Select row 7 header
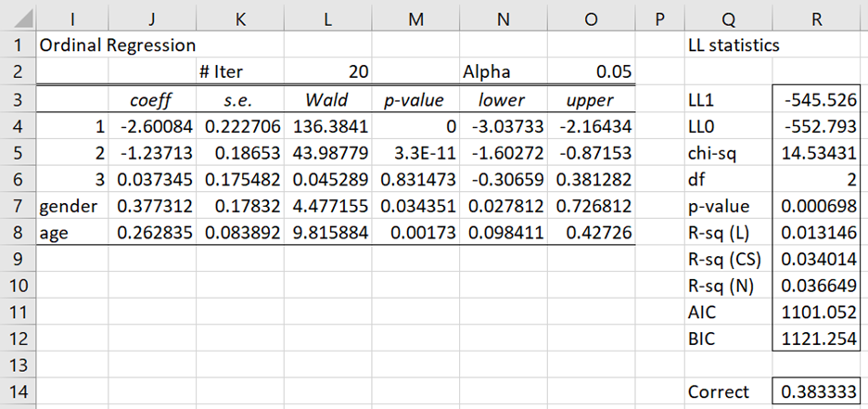Screen dimensions: 868x409 (19, 207)
